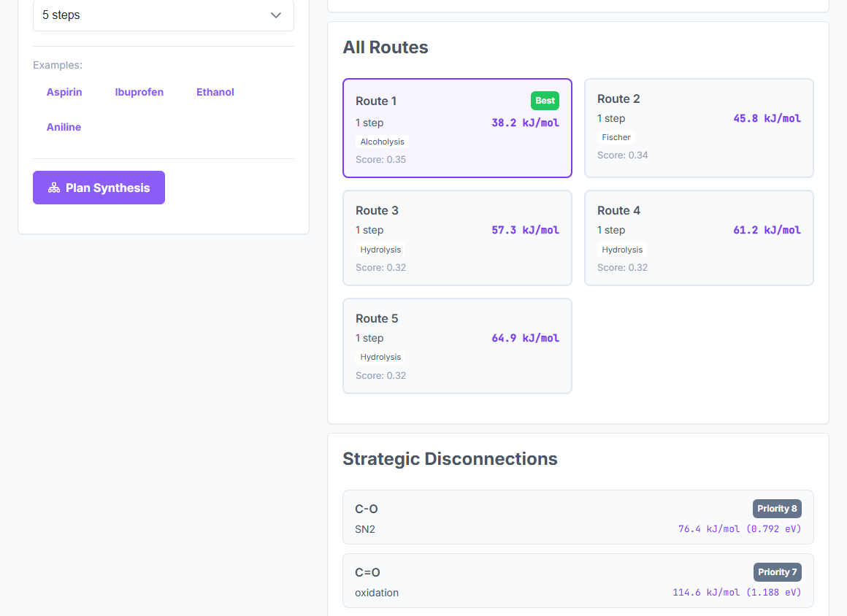The width and height of the screenshot is (847, 616).
Task: Select the Route 5 card
Action: coord(458,345)
